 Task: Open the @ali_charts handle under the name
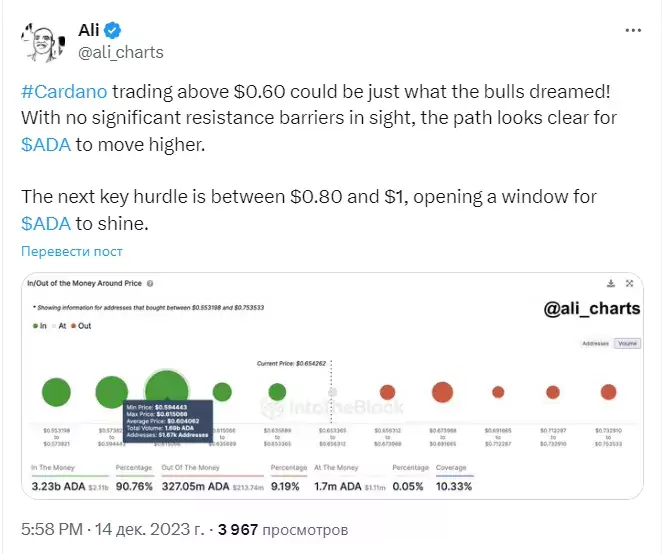tap(121, 52)
